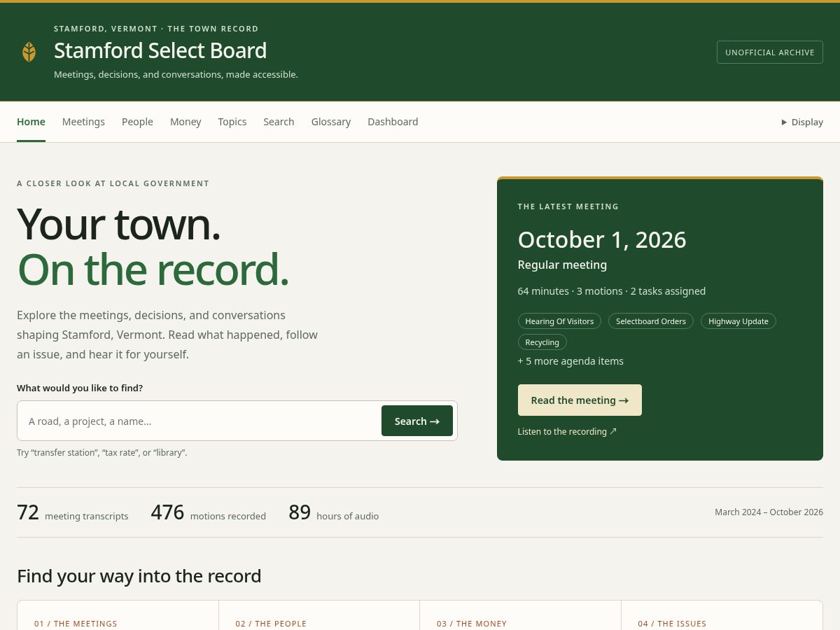Select the Hearing Of Visitors tag
This screenshot has height=630, width=840.
point(559,321)
